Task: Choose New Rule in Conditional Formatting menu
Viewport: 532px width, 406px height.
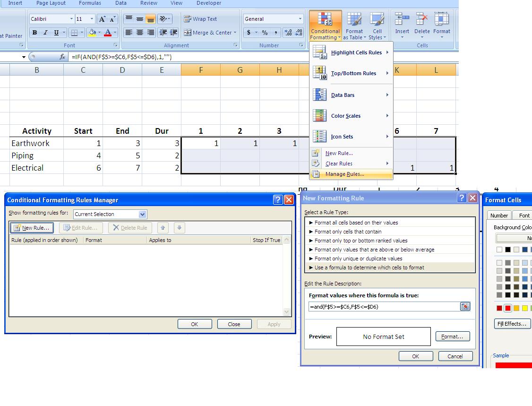Action: tap(351, 154)
